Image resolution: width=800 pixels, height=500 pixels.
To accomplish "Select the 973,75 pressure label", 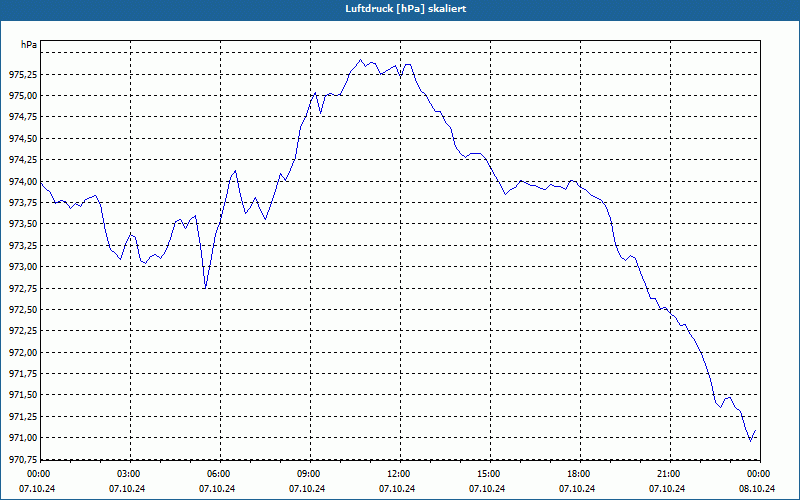I will [23, 203].
